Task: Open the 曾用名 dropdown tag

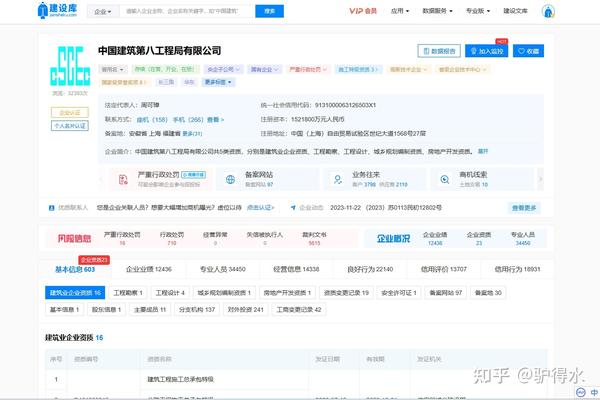Action: coord(112,69)
